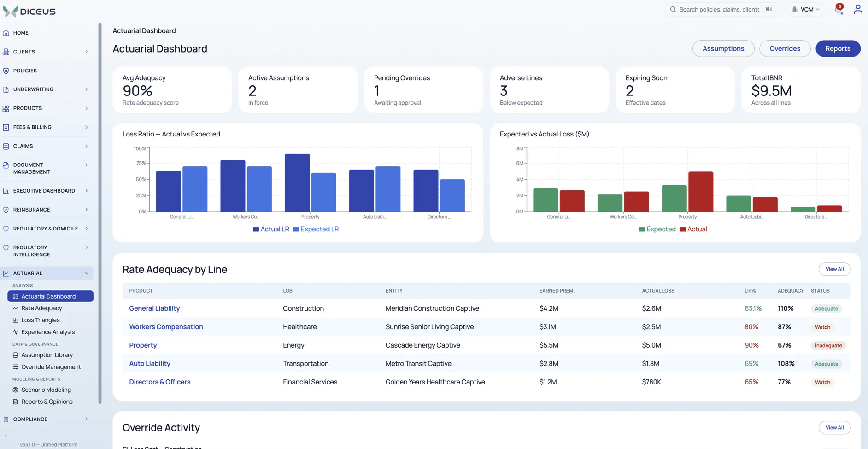Click the Diceus logo
The image size is (868, 449).
tap(29, 11)
